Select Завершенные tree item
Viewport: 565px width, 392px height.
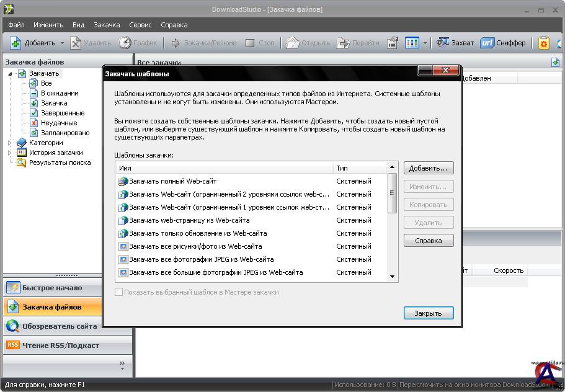point(63,113)
